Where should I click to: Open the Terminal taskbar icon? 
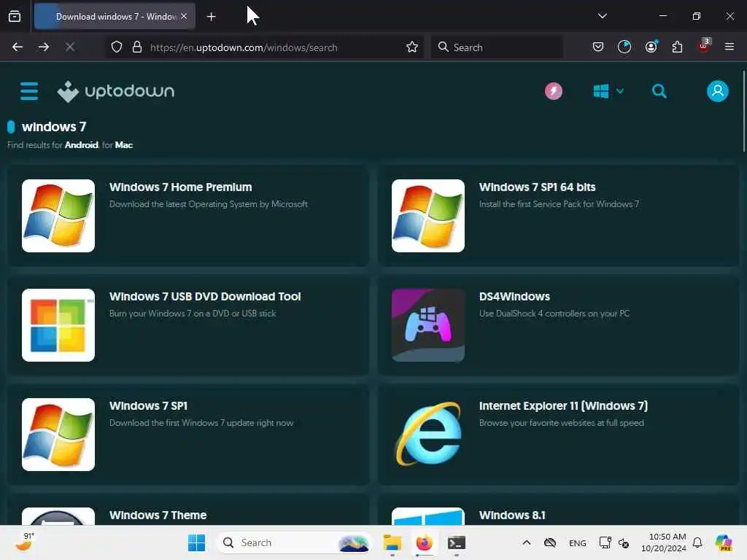pos(457,542)
